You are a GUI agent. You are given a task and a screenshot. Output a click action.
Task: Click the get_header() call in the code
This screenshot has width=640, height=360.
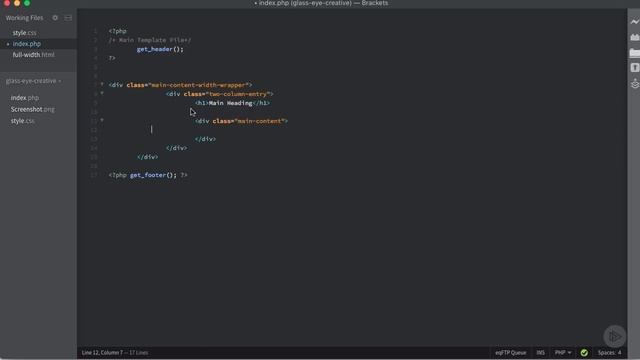pyautogui.click(x=160, y=49)
